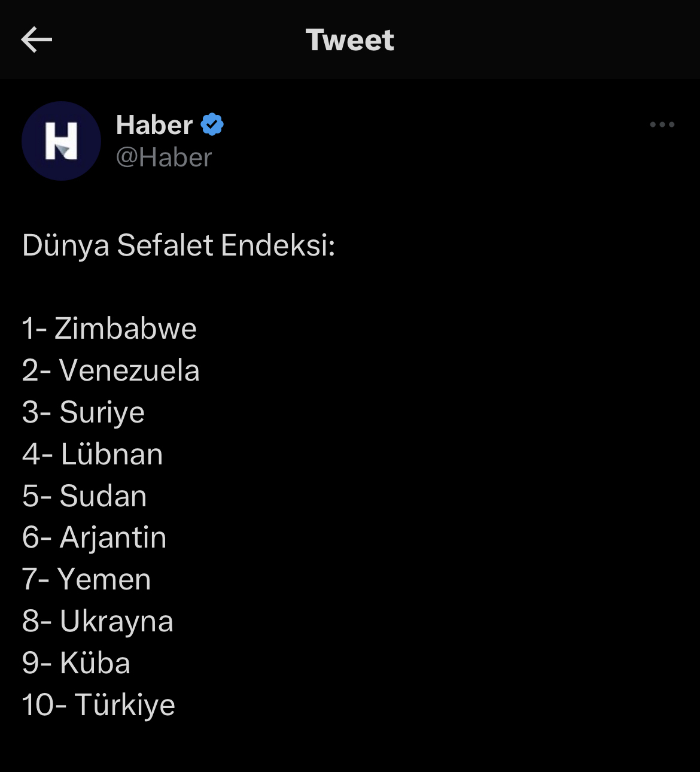Tap the "4- Lübnan" line

point(92,454)
